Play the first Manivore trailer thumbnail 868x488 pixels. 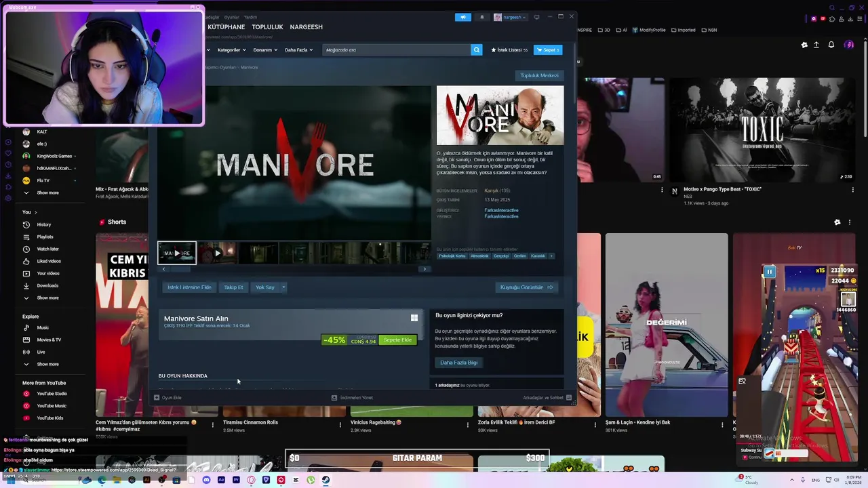[x=177, y=253]
